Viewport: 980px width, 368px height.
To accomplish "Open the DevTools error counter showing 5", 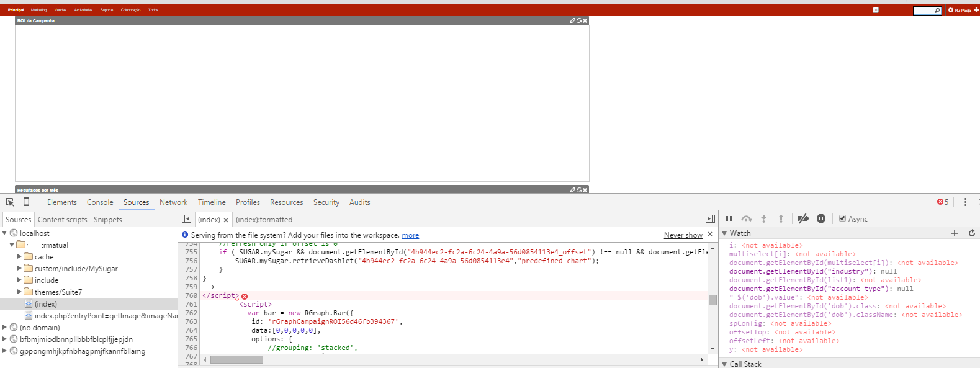I will point(943,202).
